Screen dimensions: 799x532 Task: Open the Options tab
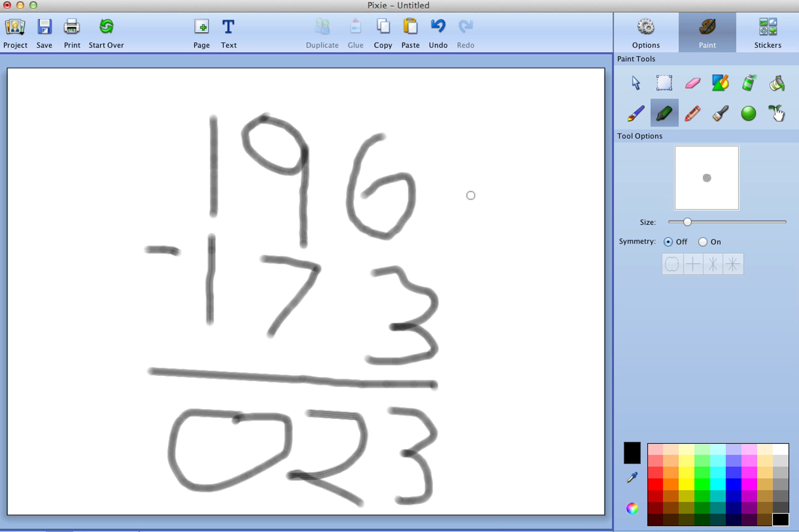646,33
